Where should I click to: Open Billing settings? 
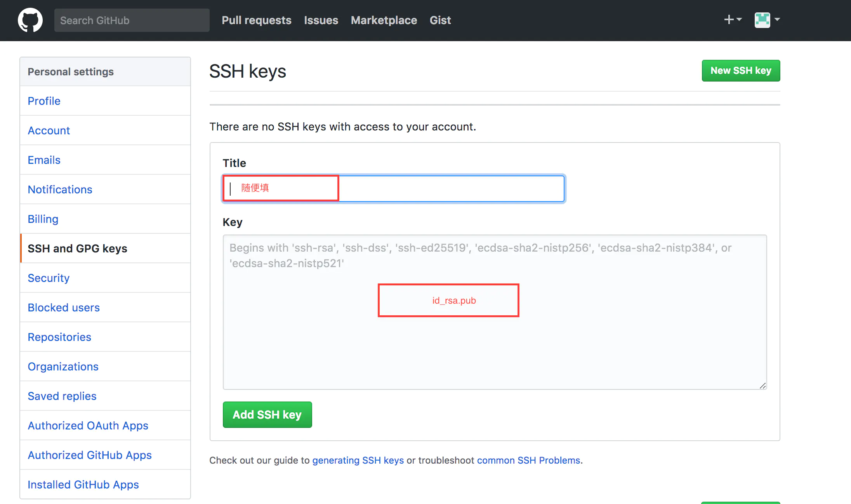105,219
